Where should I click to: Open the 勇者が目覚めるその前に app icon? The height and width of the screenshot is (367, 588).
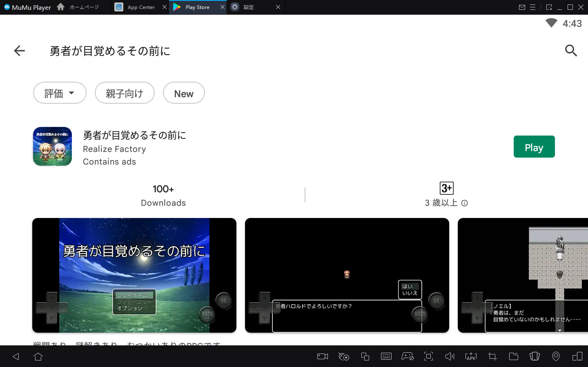click(52, 146)
